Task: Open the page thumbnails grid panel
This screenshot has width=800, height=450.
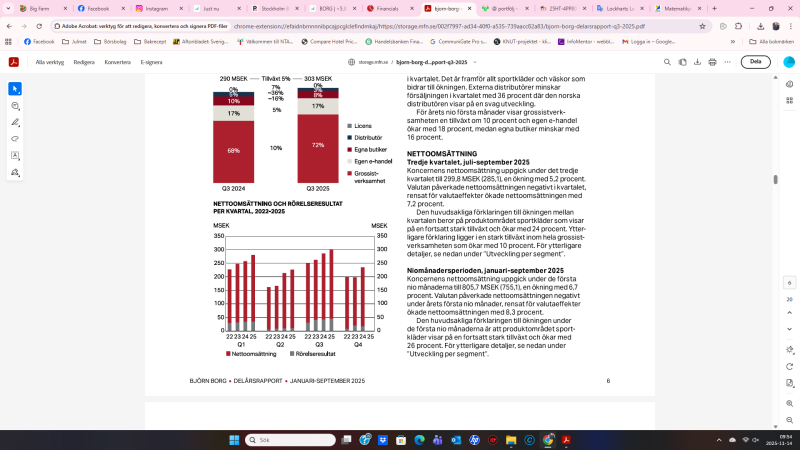Action: [789, 101]
